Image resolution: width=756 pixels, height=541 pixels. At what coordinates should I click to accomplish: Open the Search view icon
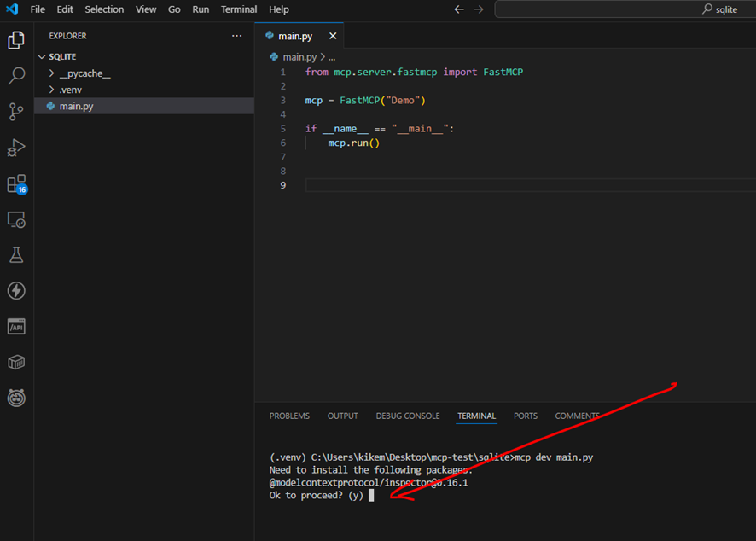[x=16, y=76]
